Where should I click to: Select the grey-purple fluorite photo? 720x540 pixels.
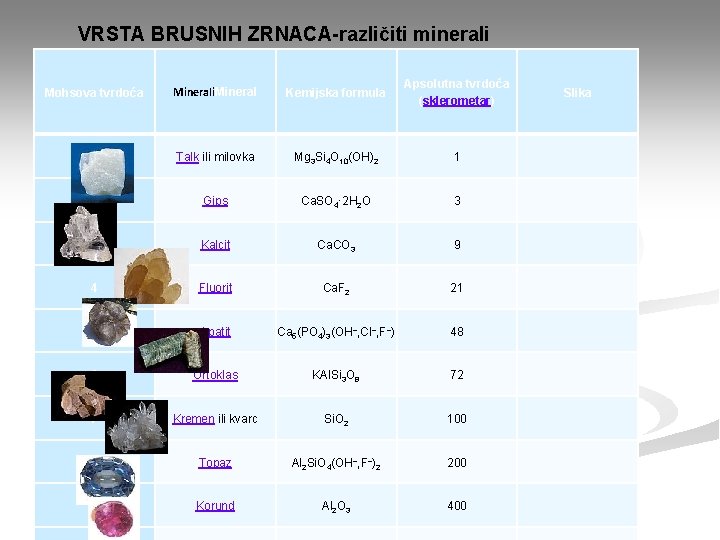[108, 322]
